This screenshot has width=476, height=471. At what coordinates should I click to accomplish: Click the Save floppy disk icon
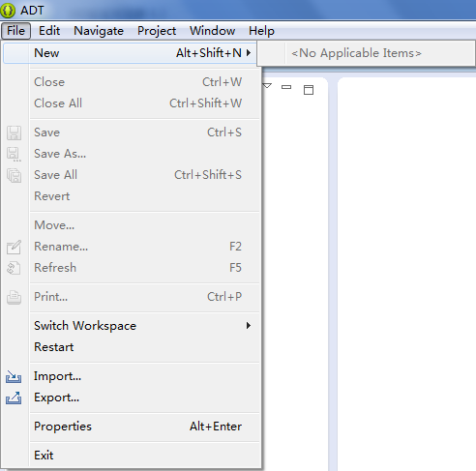click(x=14, y=132)
